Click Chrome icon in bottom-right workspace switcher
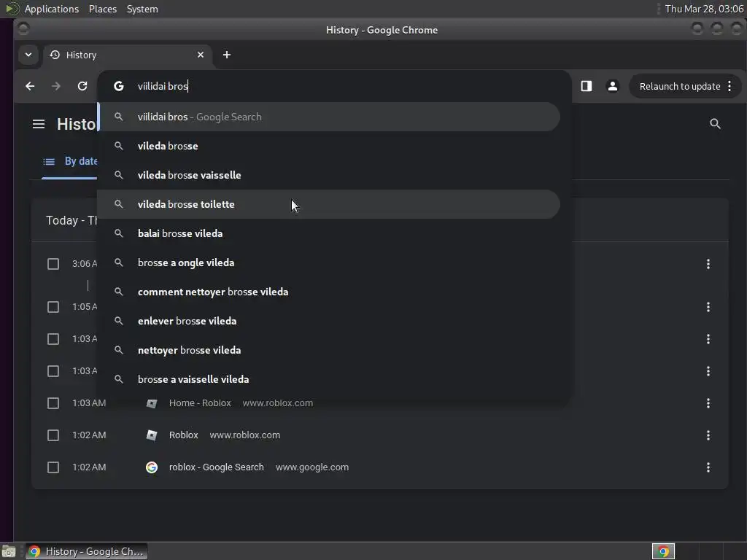747x560 pixels. click(663, 551)
